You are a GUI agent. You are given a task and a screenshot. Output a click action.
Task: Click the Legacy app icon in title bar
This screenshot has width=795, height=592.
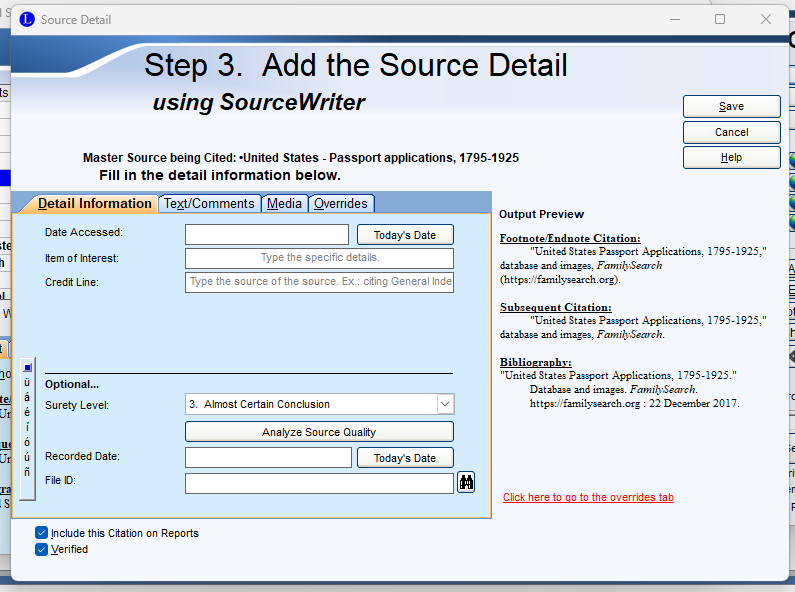click(27, 19)
